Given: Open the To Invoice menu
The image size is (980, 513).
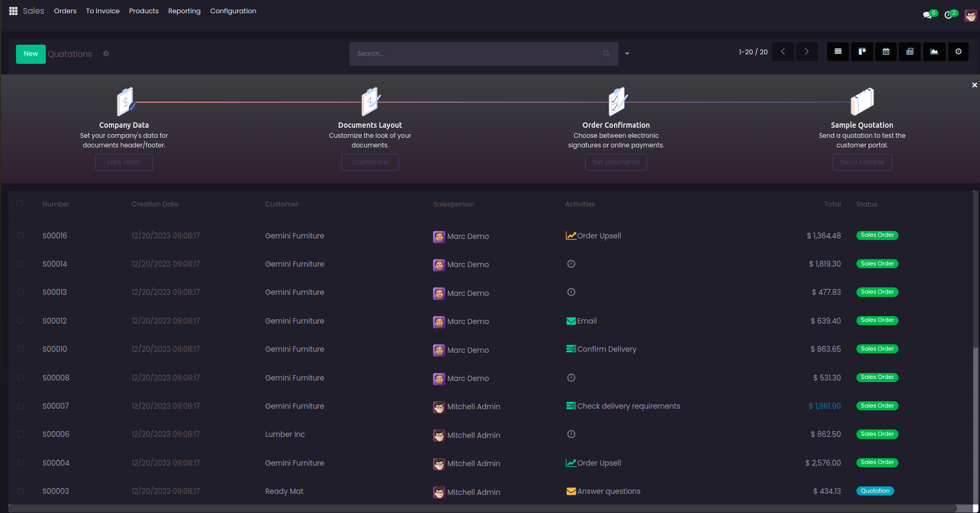Looking at the screenshot, I should (103, 11).
